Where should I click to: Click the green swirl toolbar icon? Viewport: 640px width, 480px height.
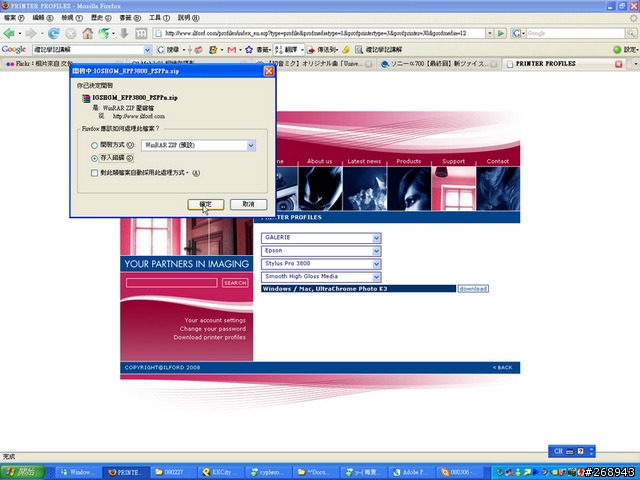pyautogui.click(x=104, y=33)
